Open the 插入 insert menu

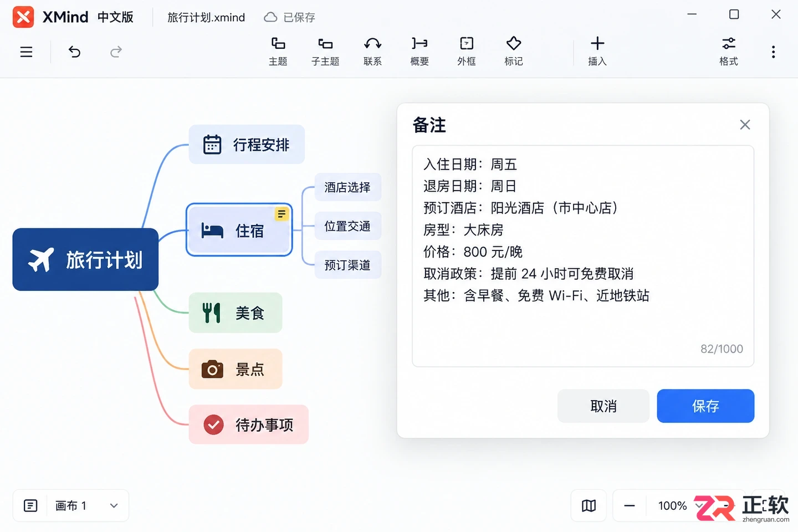597,52
